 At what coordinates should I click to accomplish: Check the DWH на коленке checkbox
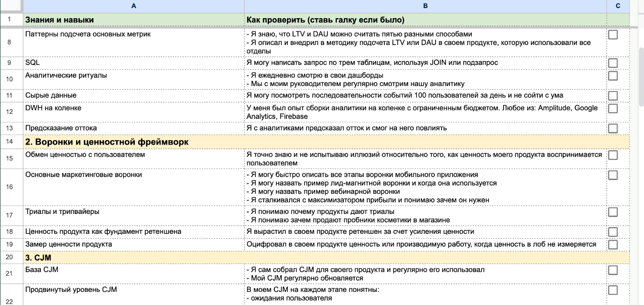[x=613, y=108]
